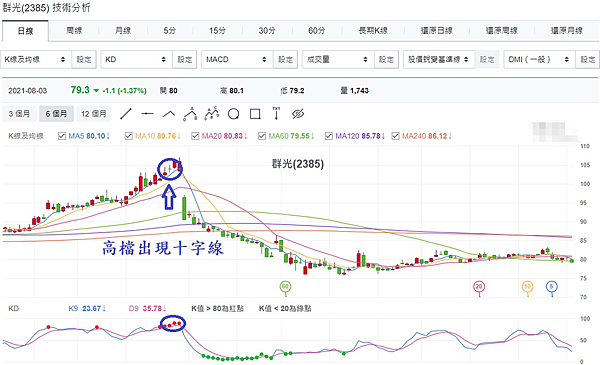Toggle the MA10 moving average checkbox

click(129, 136)
